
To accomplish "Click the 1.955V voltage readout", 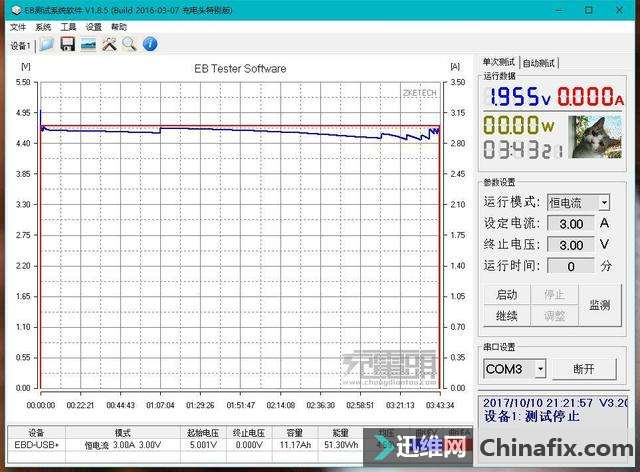I will 518,97.
